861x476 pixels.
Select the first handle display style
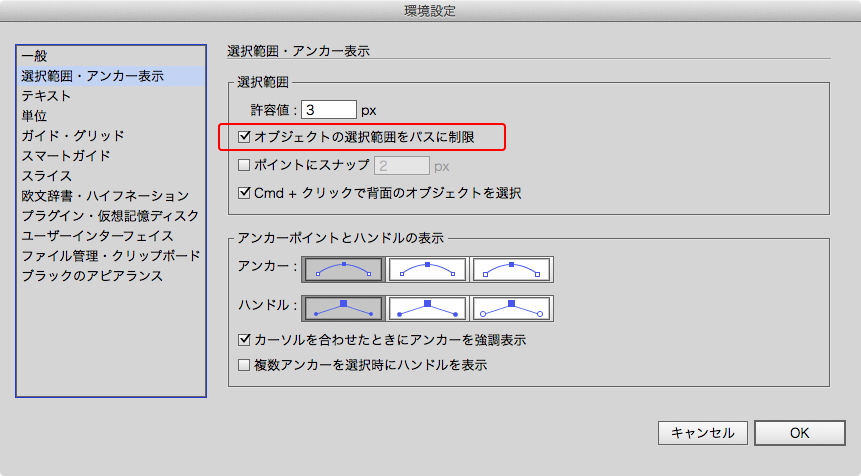pos(343,306)
